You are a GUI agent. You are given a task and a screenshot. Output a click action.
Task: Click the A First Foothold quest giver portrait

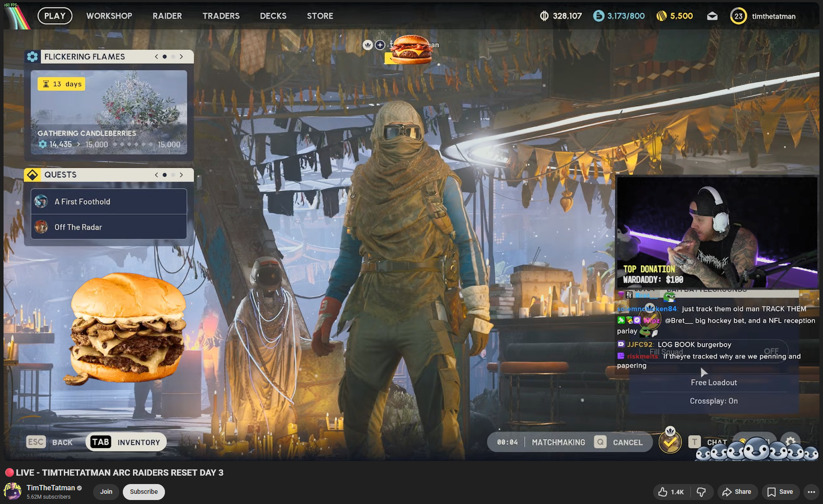click(x=41, y=202)
